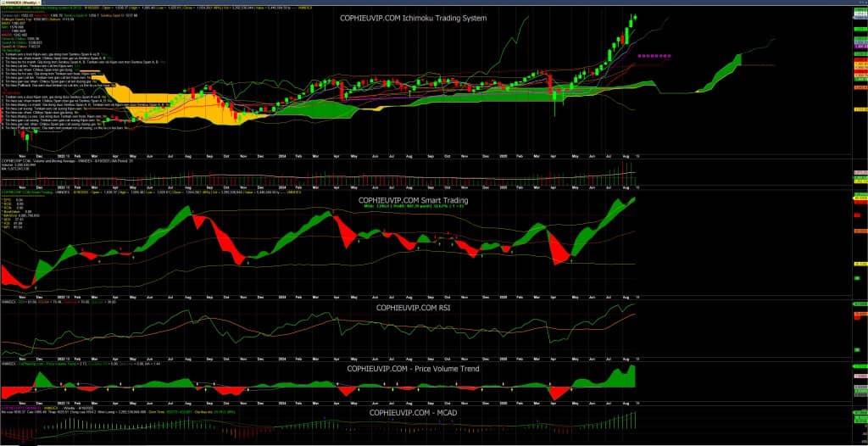Click the lowest yellow price label on axis
This screenshot has width=868, height=446.
(x=860, y=109)
